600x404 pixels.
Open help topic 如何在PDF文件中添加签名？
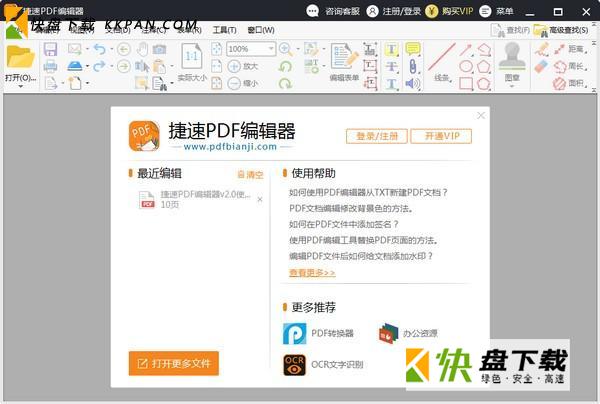344,224
